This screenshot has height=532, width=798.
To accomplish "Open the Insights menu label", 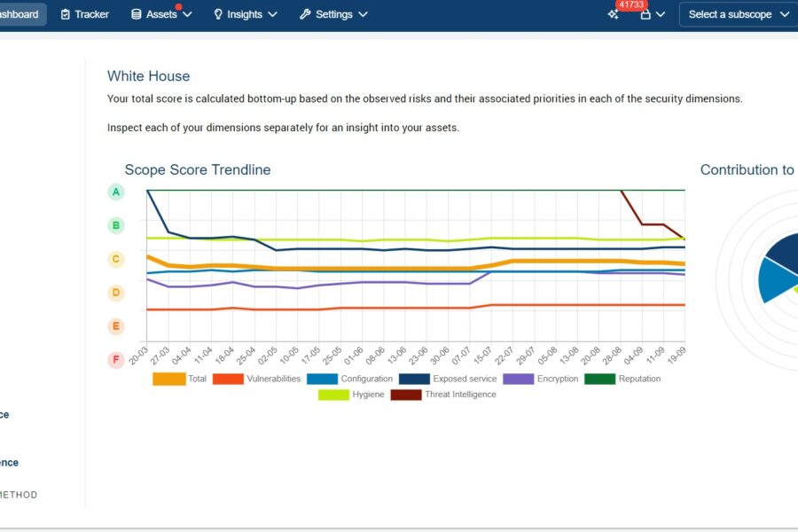I will [245, 14].
